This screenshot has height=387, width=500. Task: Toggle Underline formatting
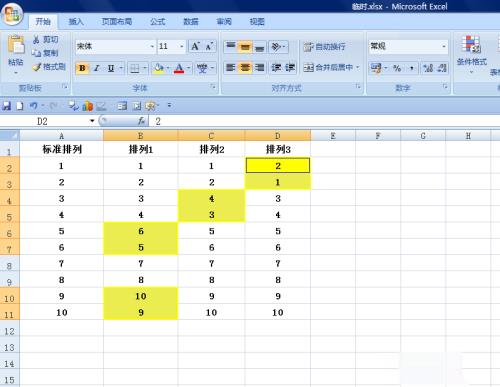[111, 68]
